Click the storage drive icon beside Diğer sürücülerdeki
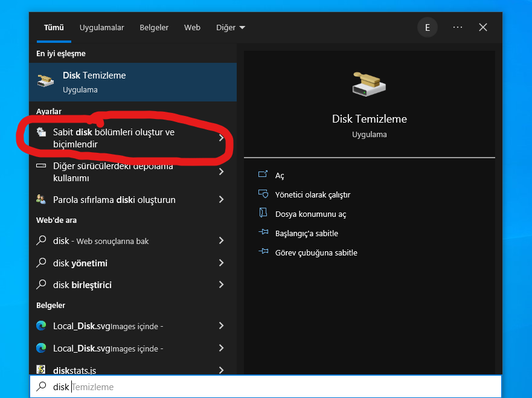Viewport: 532px width, 398px height. coord(41,165)
